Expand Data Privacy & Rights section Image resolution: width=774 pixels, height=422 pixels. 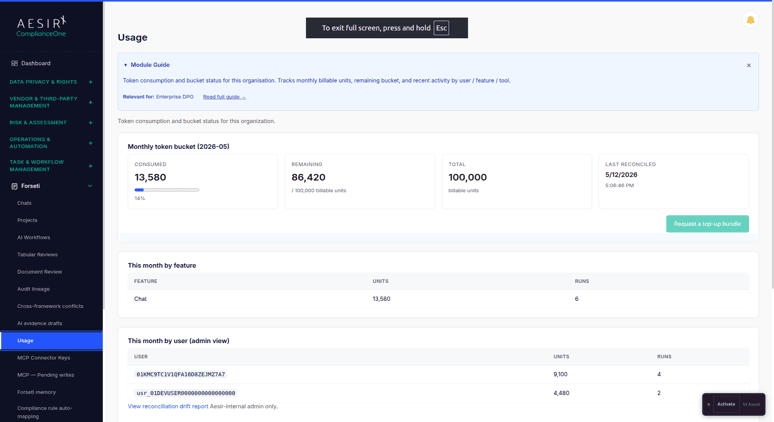click(90, 82)
